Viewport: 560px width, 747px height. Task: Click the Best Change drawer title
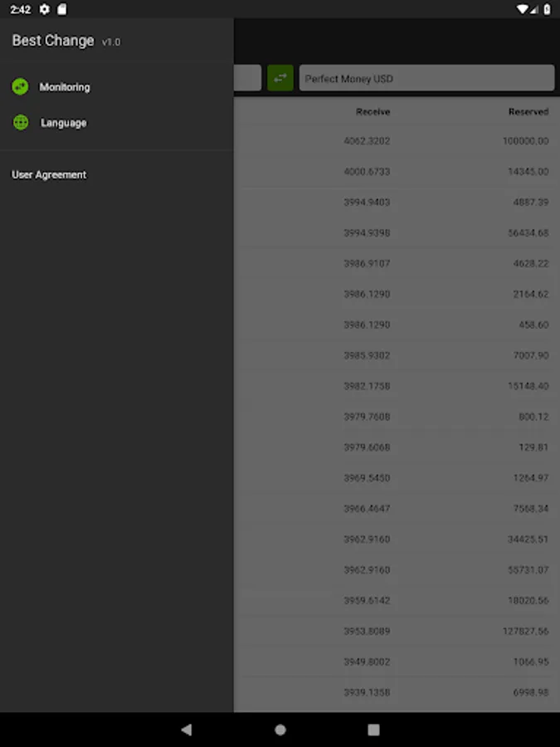pos(53,41)
